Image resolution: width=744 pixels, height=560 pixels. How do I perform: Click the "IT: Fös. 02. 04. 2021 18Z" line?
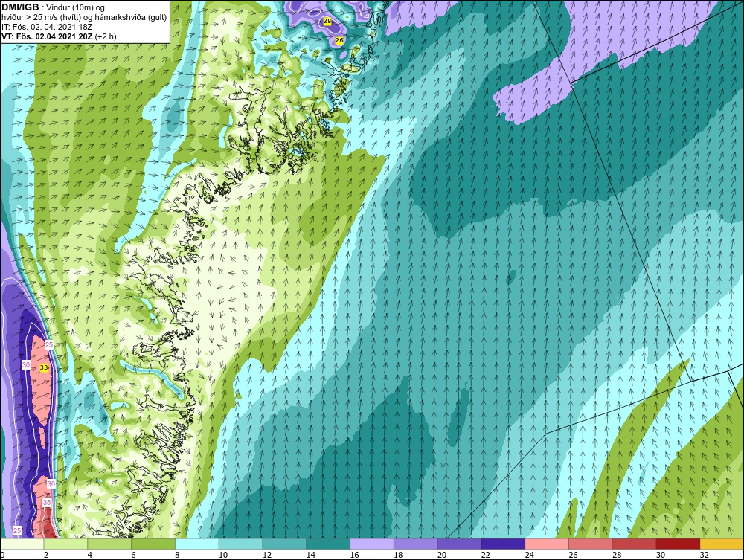tap(47, 27)
